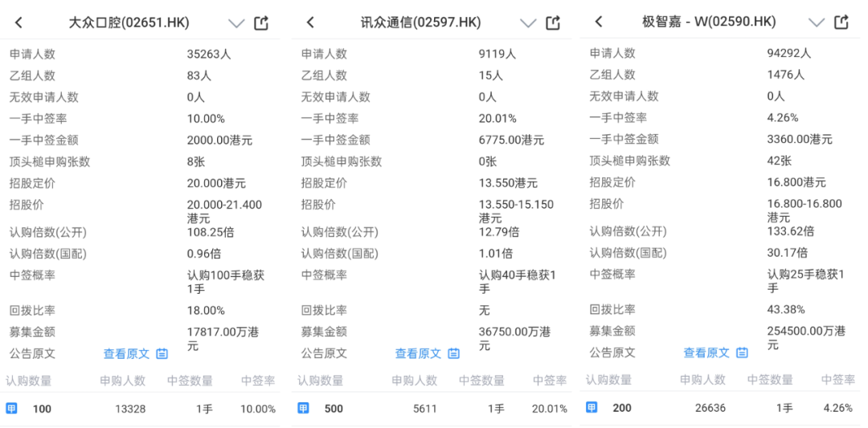Click 中签率 column header in 讯众通信 table
The image size is (868, 428).
[550, 381]
